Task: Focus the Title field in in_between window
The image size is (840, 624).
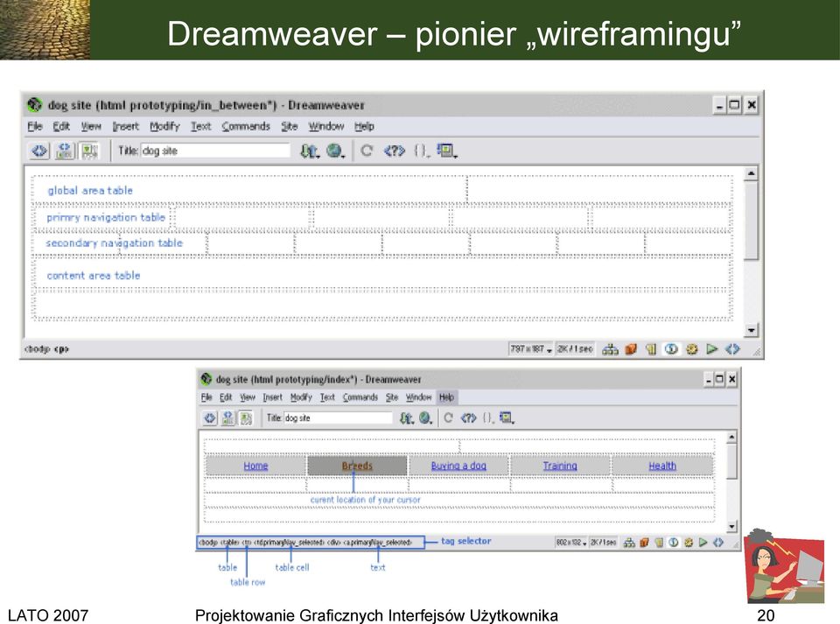Action: (215, 151)
